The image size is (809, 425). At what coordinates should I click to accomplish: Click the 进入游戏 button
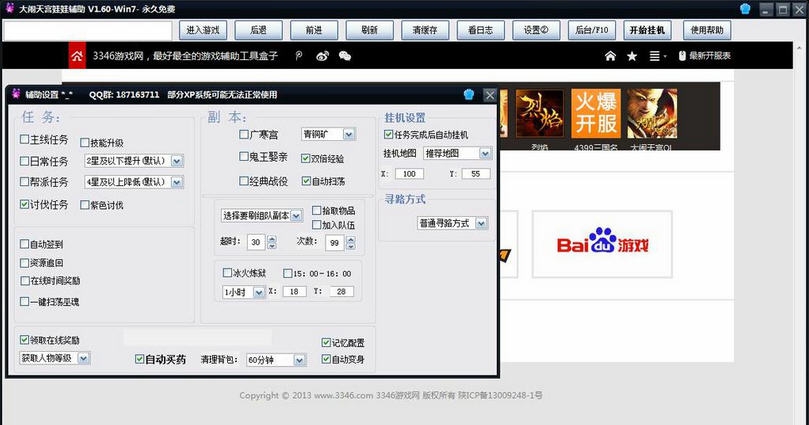(203, 30)
